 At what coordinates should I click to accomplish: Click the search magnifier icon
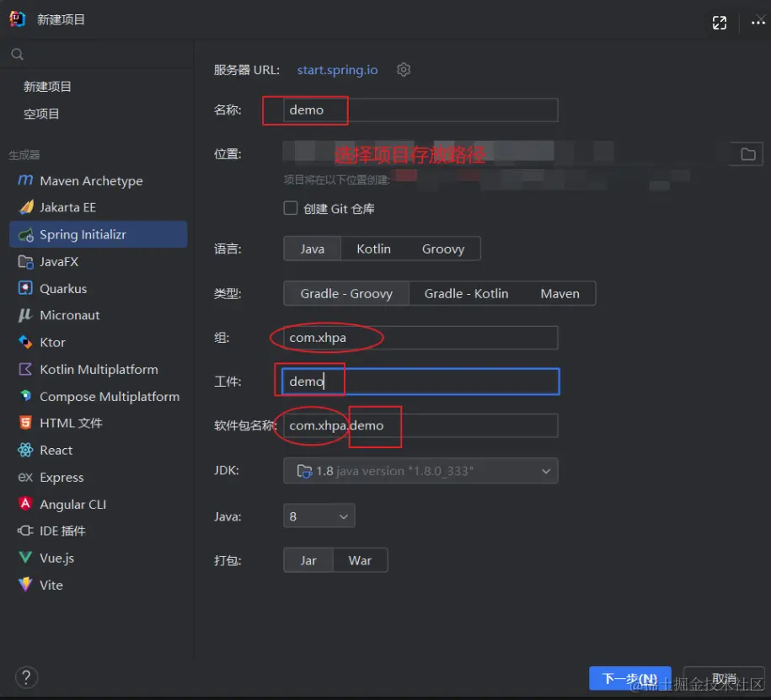[17, 54]
